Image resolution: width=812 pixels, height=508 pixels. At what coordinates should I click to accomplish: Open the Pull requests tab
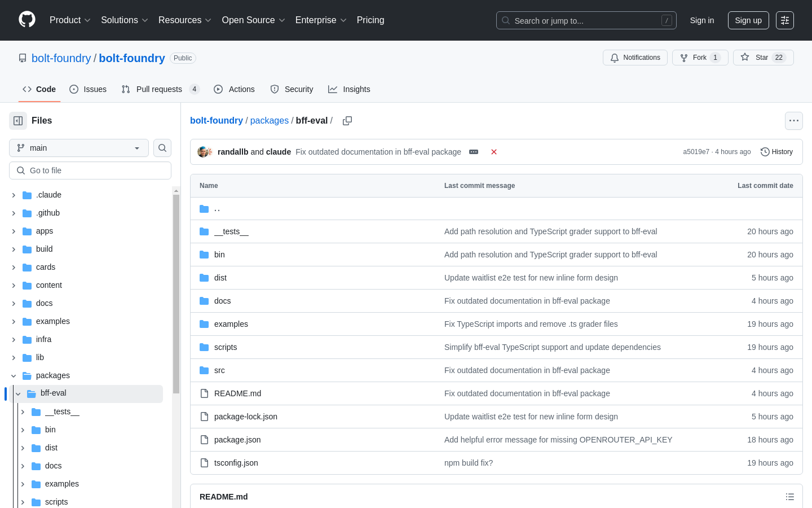pyautogui.click(x=160, y=89)
